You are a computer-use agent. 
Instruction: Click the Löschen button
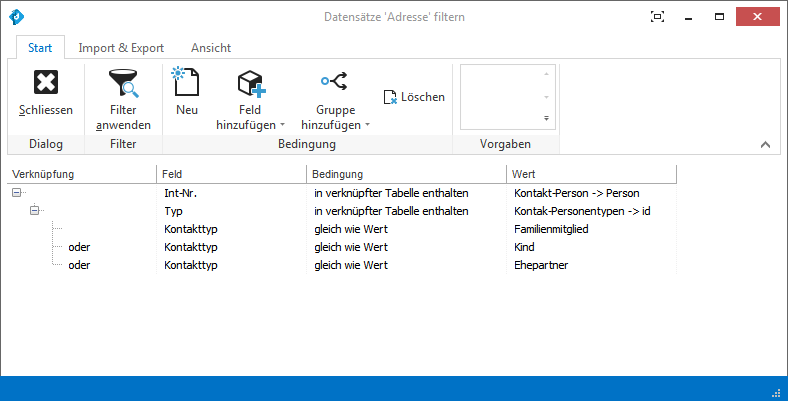coord(414,97)
